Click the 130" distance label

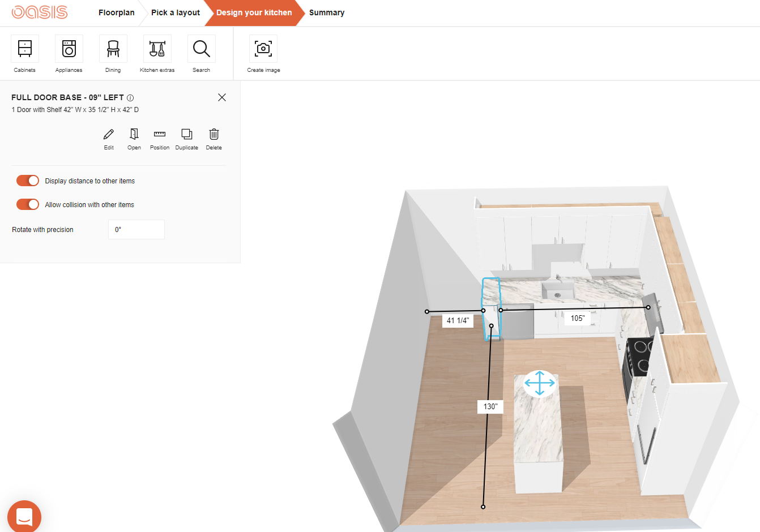coord(490,406)
